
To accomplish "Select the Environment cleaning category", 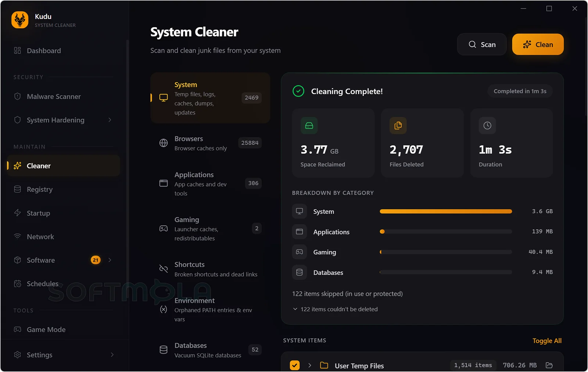I will coord(210,310).
